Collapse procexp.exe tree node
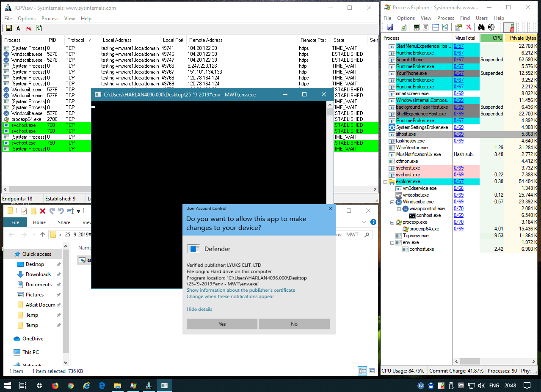Viewport: 541px width, 392px height. pos(392,222)
